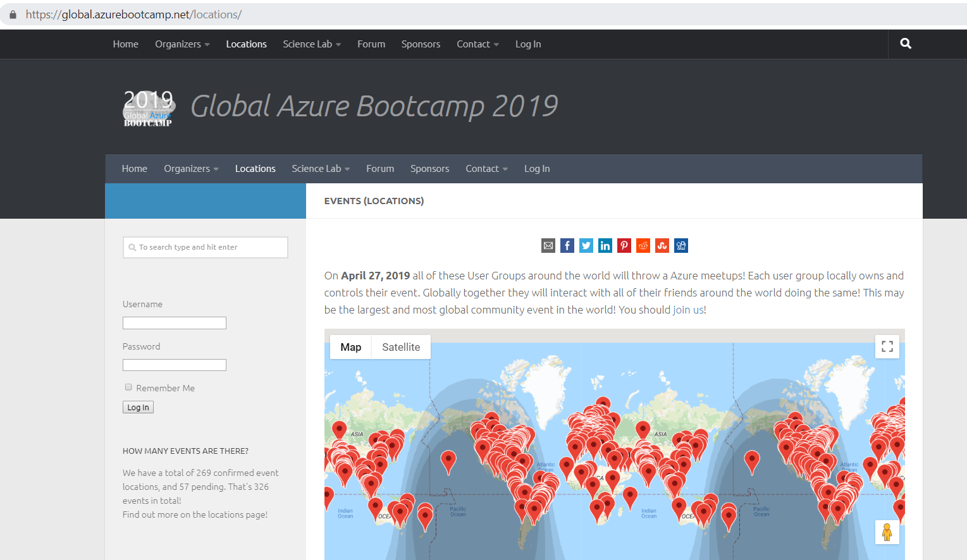Pin the page with the Pinterest icon
The image size is (967, 560).
pos(624,246)
